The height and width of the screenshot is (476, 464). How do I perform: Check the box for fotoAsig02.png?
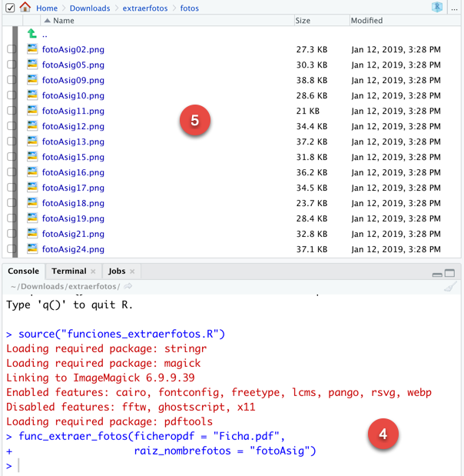(12, 49)
